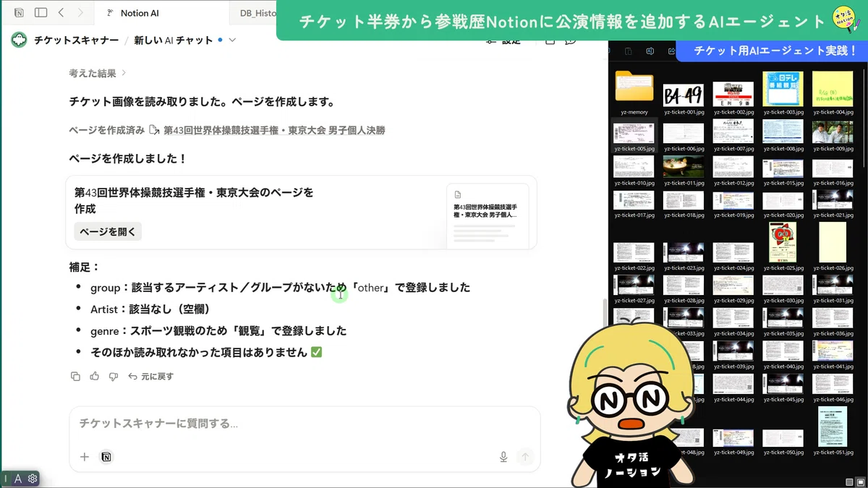Click 元に戻す to undo

(x=151, y=376)
